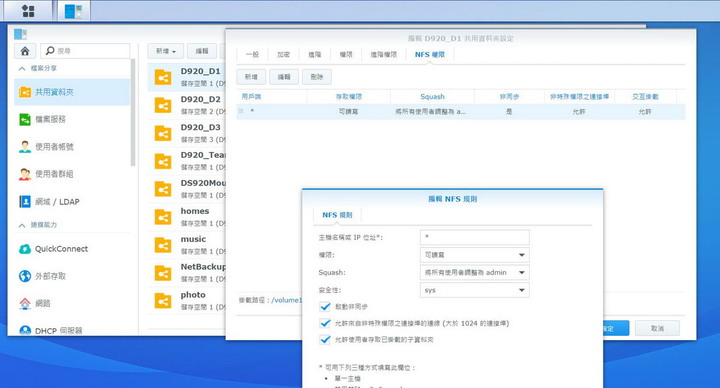Image resolution: width=720 pixels, height=388 pixels.
Task: Select the music folder name
Action: [193, 239]
